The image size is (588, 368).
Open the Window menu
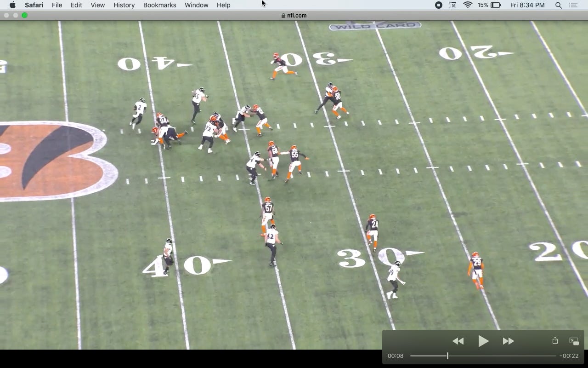(x=196, y=5)
